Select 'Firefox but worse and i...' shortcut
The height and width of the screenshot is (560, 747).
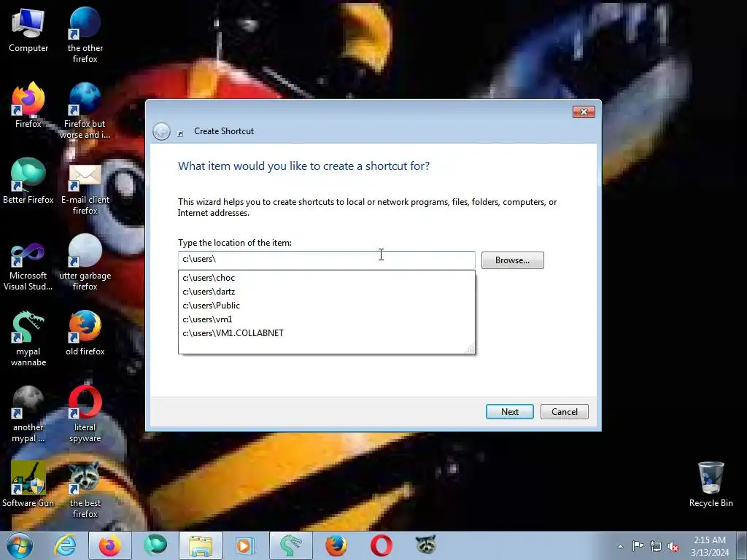(85, 111)
